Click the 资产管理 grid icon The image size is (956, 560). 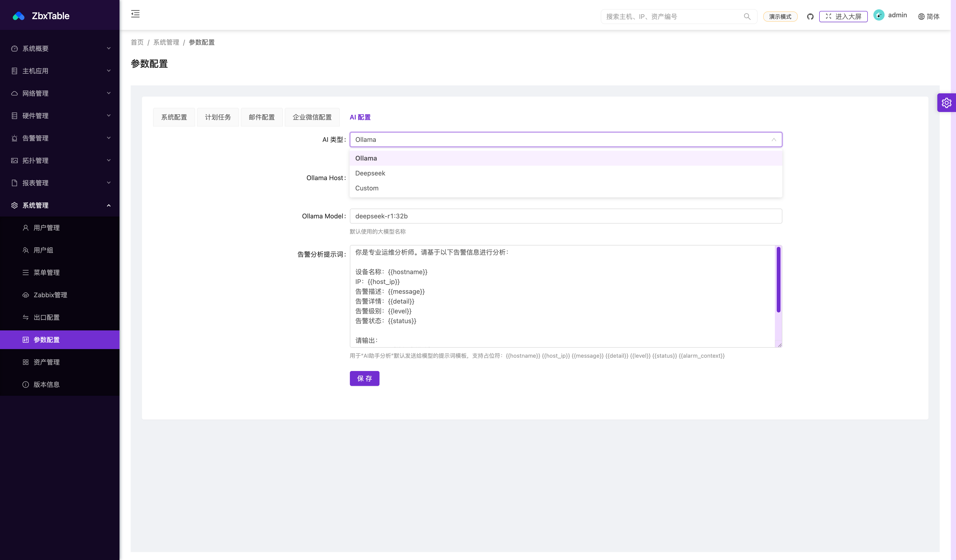point(25,362)
